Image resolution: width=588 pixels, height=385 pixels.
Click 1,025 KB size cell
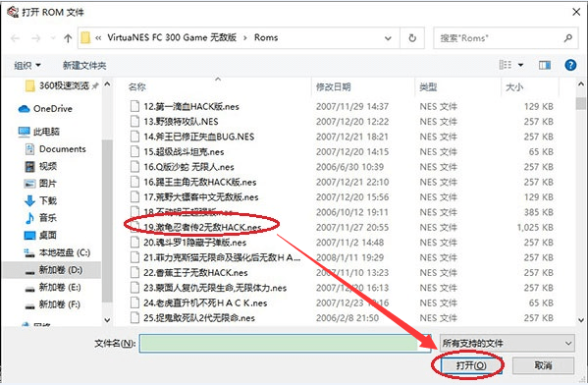pyautogui.click(x=535, y=228)
